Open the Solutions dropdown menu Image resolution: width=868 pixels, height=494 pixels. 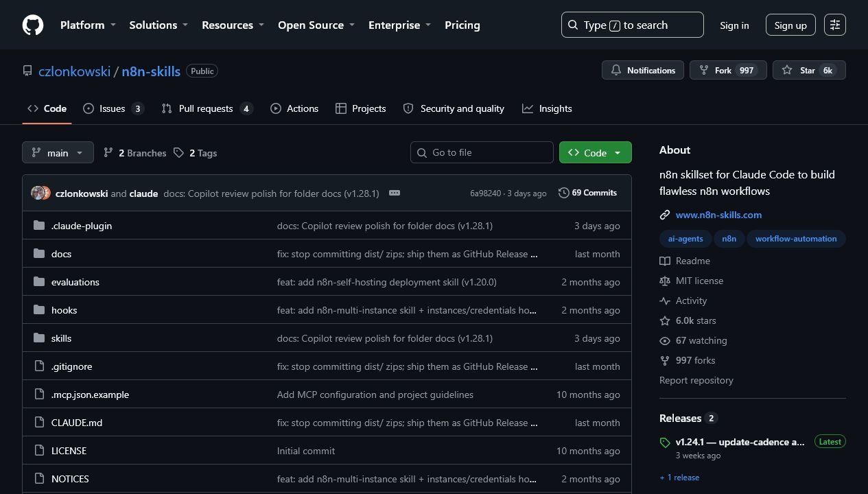pos(159,25)
